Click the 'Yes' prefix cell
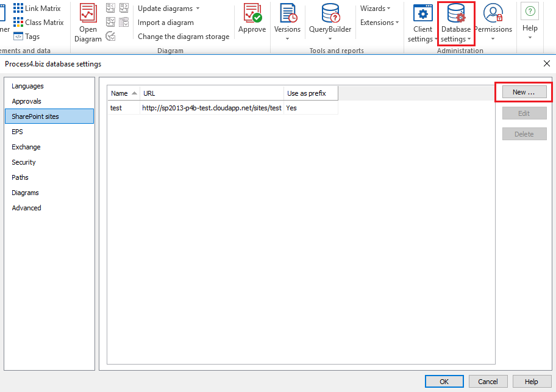 pos(311,108)
